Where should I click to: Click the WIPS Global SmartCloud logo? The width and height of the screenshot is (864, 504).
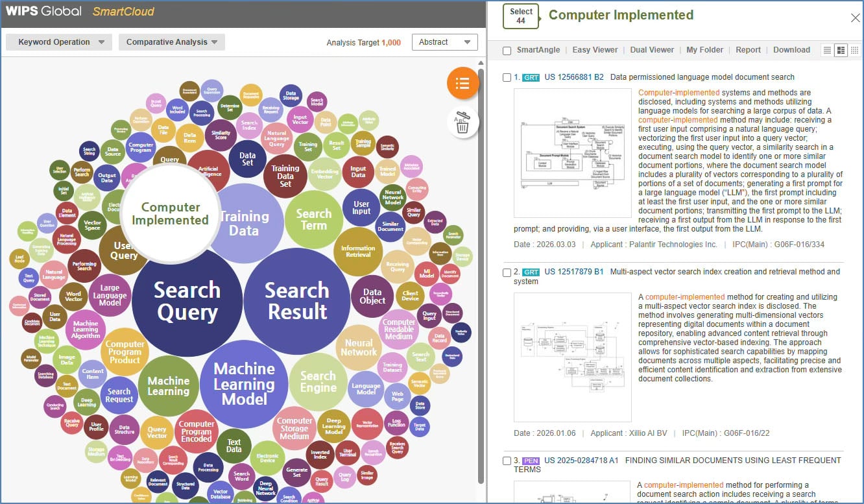(x=80, y=12)
